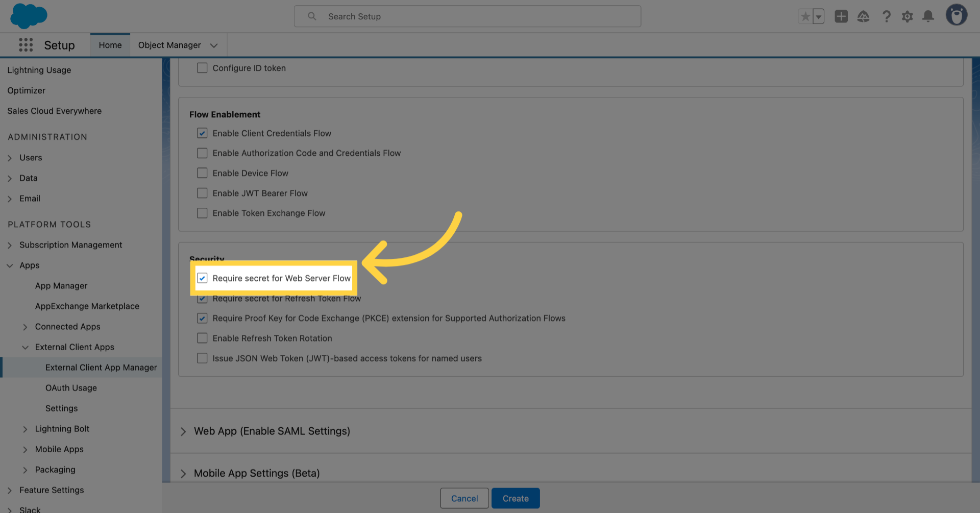Open the Global Actions plus icon
Image resolution: width=980 pixels, height=513 pixels.
pyautogui.click(x=841, y=16)
